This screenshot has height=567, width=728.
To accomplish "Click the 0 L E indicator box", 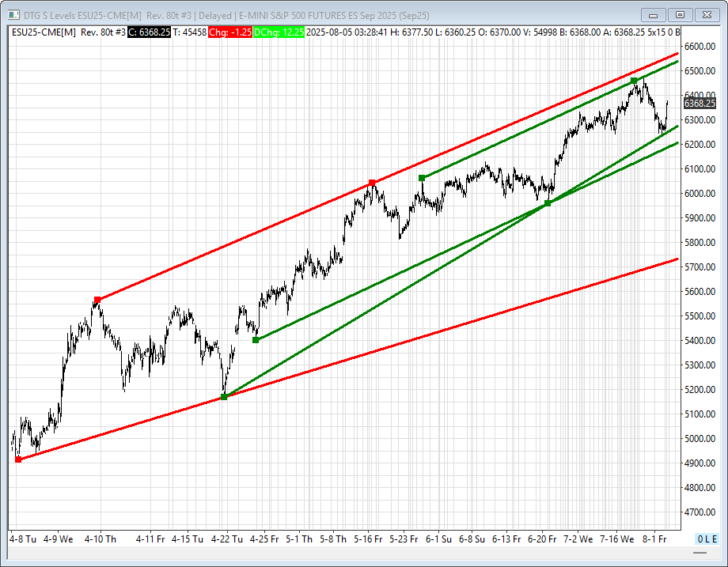I will pos(707,539).
